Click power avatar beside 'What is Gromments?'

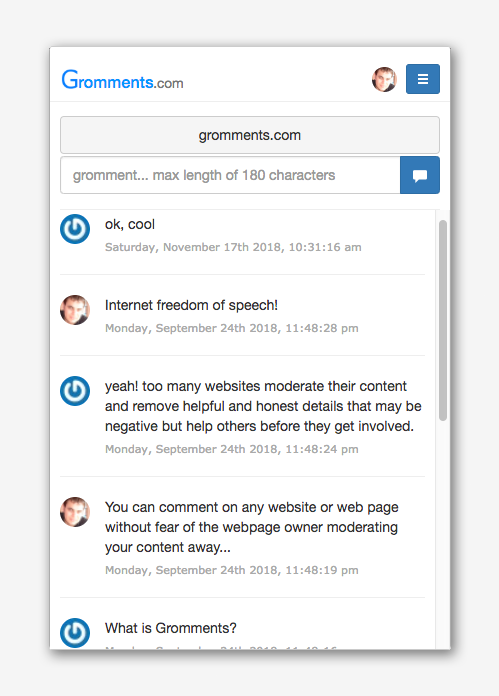coord(75,633)
